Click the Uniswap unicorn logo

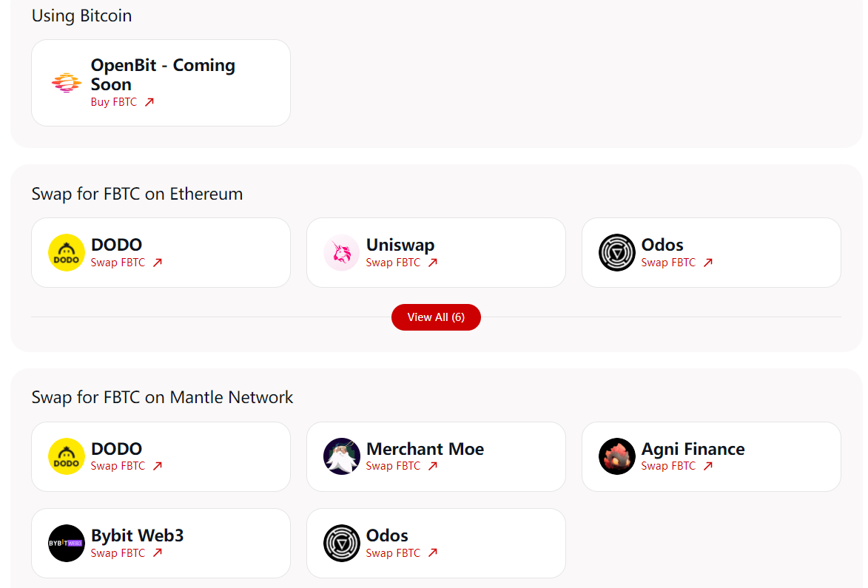[341, 252]
